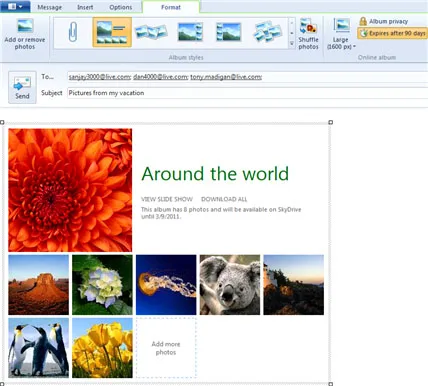Toggle Album privacy setting
This screenshot has width=428, height=386.
384,21
